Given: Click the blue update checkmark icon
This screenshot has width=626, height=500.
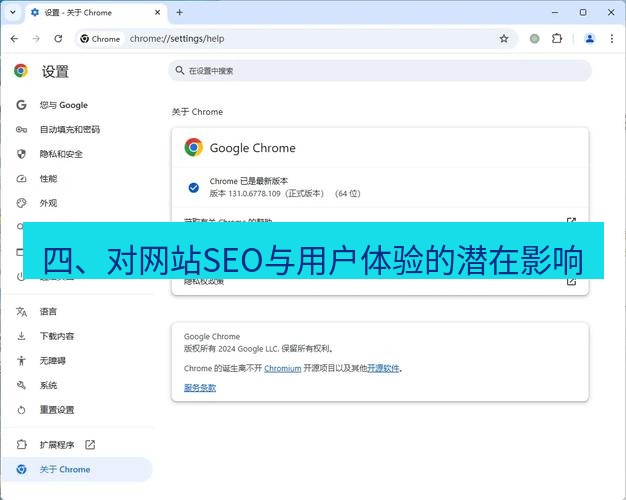Looking at the screenshot, I should (194, 187).
